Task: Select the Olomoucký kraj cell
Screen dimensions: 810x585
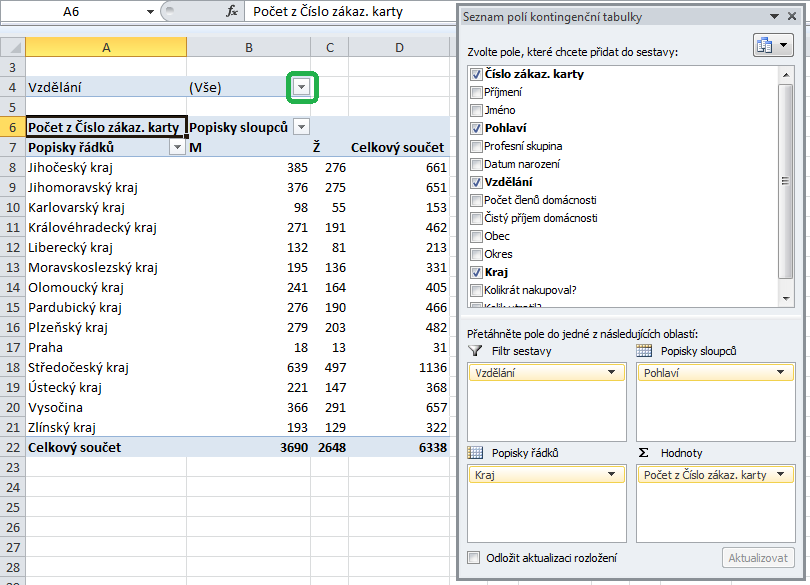Action: click(x=106, y=287)
